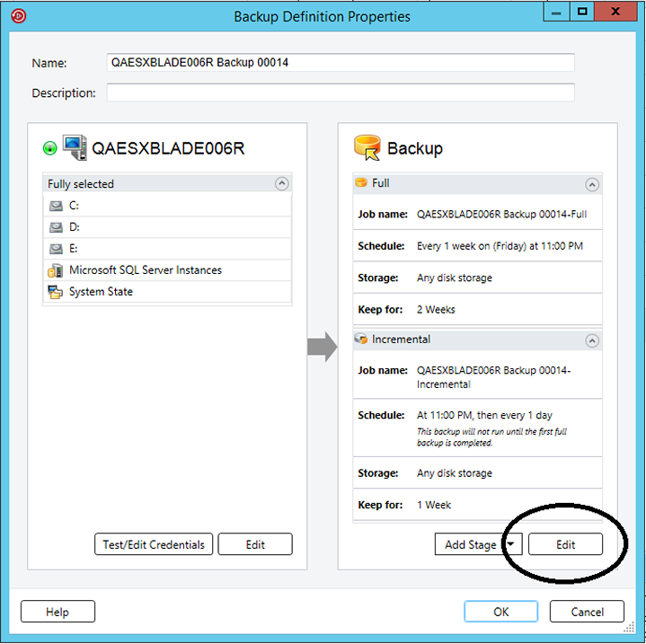The height and width of the screenshot is (644, 646).
Task: Click the green server status indicator icon
Action: pyautogui.click(x=49, y=148)
